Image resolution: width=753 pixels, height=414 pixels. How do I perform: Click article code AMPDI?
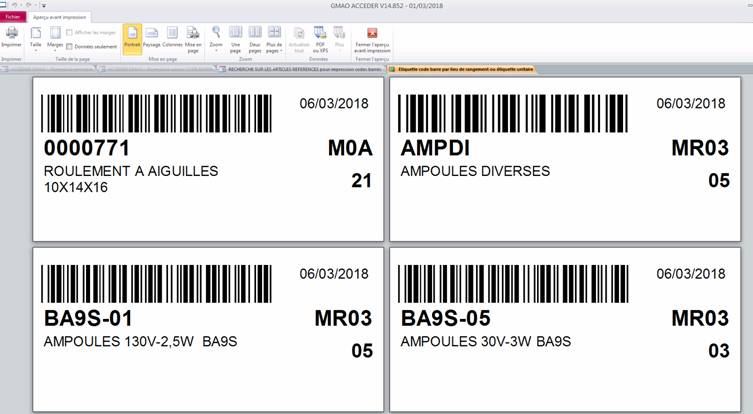tap(436, 148)
